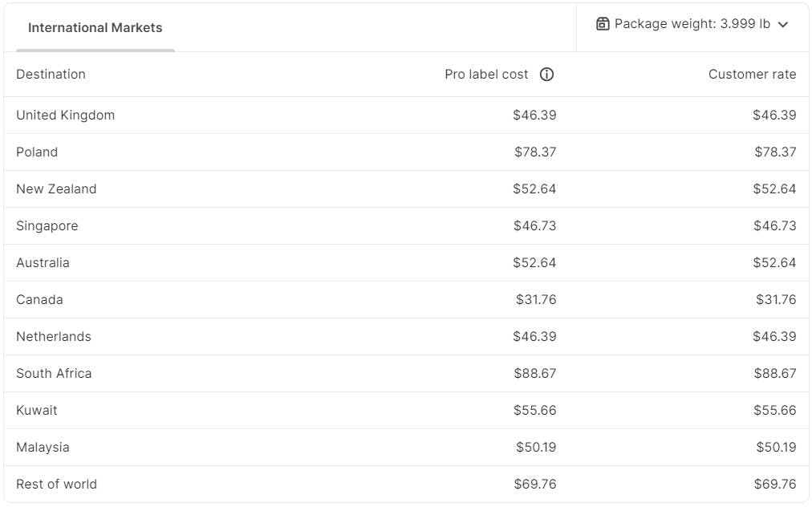Screen dimensions: 812x507
Task: Click the package weight scale icon
Action: [x=603, y=24]
